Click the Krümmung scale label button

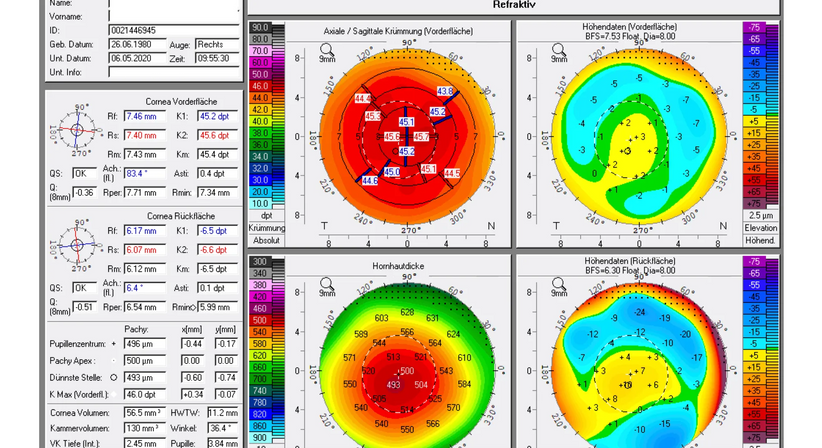click(x=265, y=228)
